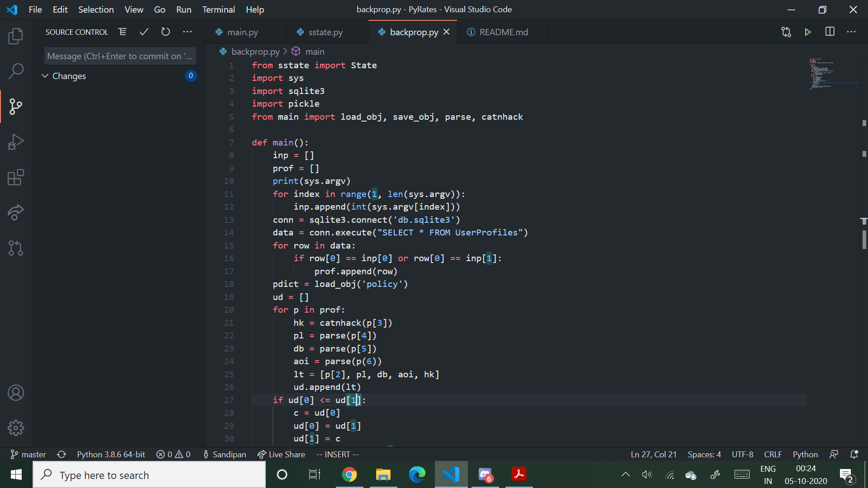Collapse the Changes section

point(45,76)
